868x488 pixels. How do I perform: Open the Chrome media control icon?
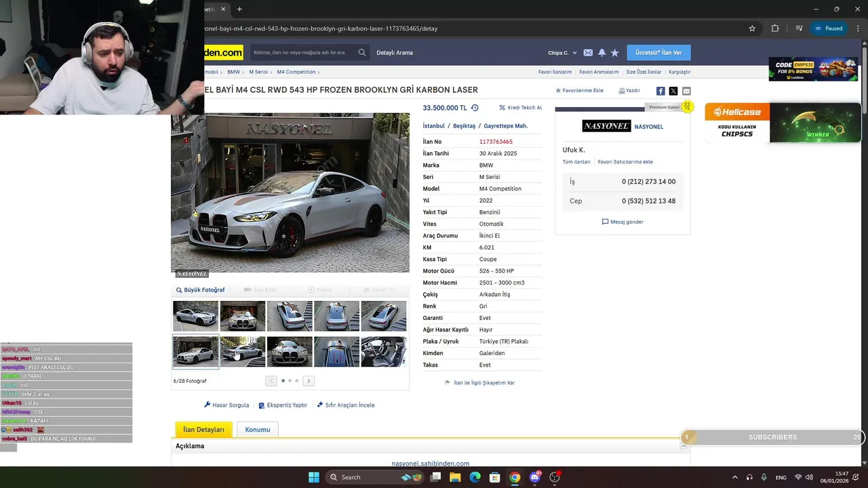[x=800, y=28]
